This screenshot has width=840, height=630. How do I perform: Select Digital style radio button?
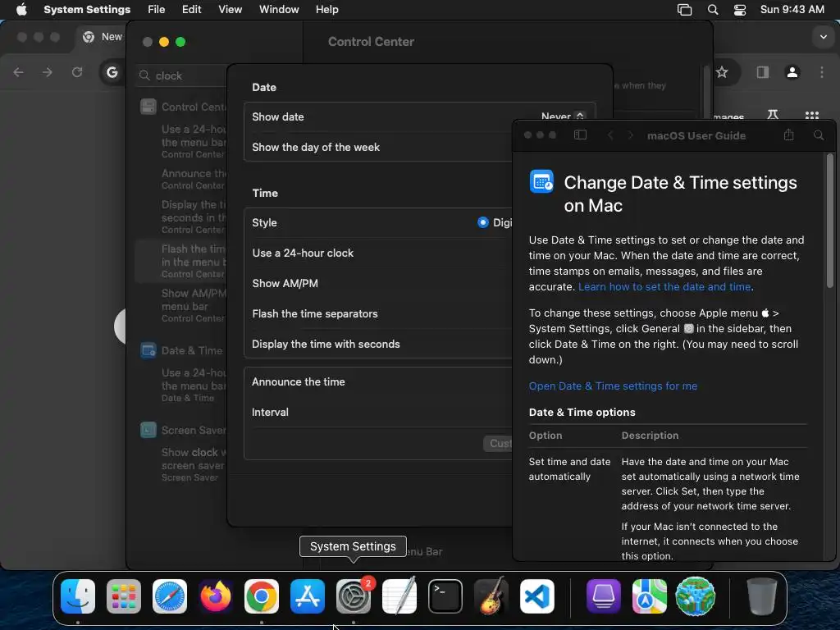[483, 222]
